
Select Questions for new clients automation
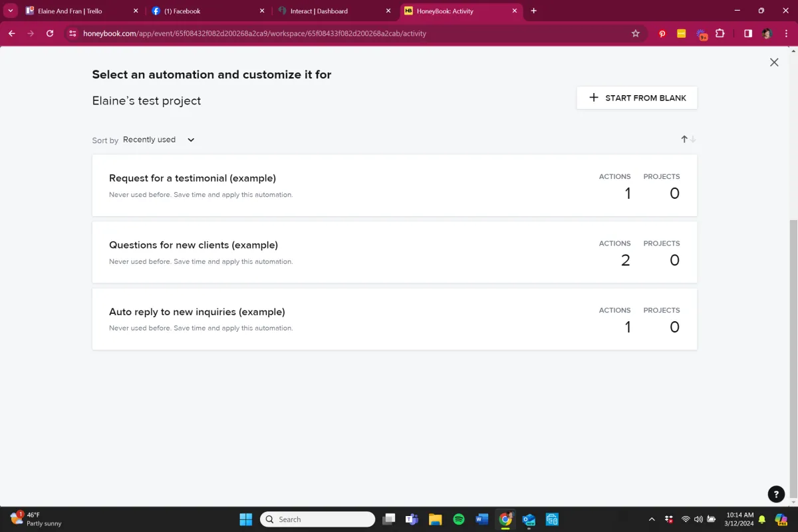(x=394, y=252)
